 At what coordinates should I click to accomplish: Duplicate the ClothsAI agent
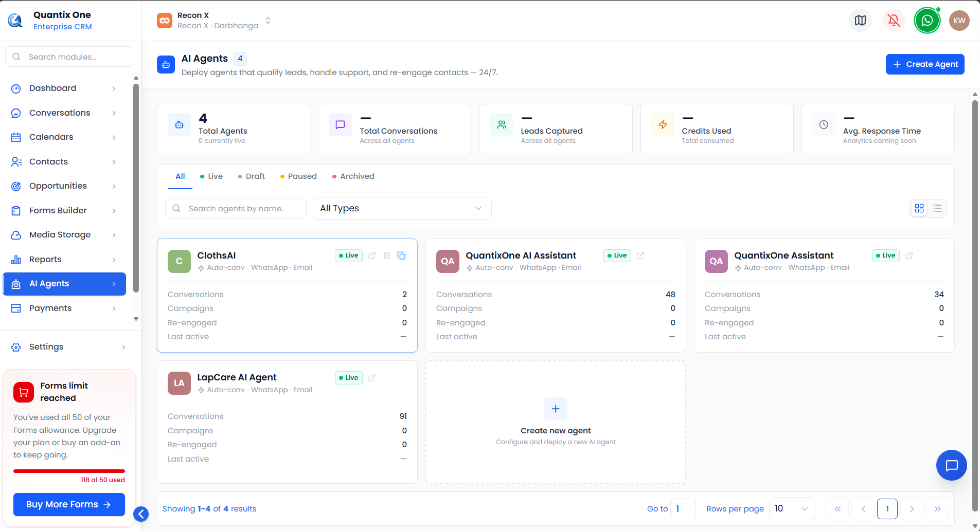[x=401, y=255]
